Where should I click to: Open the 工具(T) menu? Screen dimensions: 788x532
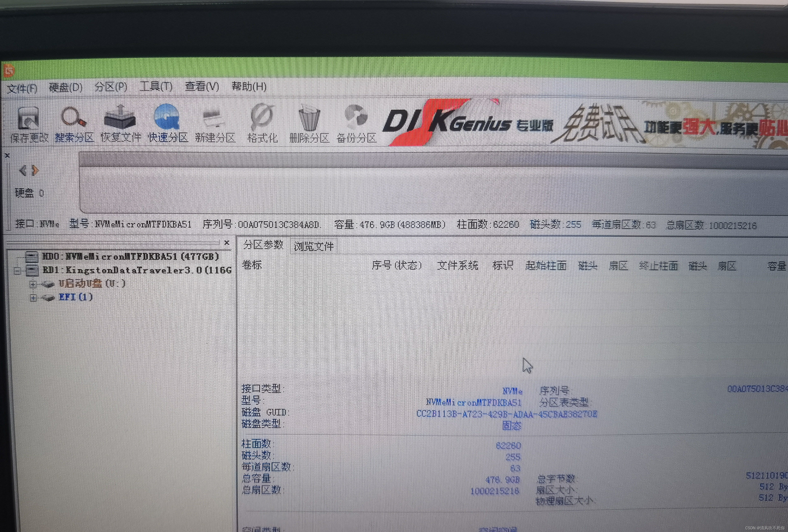coord(156,87)
